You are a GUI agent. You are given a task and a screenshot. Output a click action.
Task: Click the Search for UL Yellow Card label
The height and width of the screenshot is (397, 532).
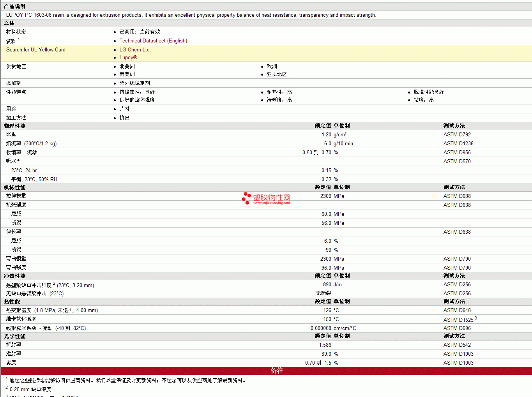tap(36, 49)
